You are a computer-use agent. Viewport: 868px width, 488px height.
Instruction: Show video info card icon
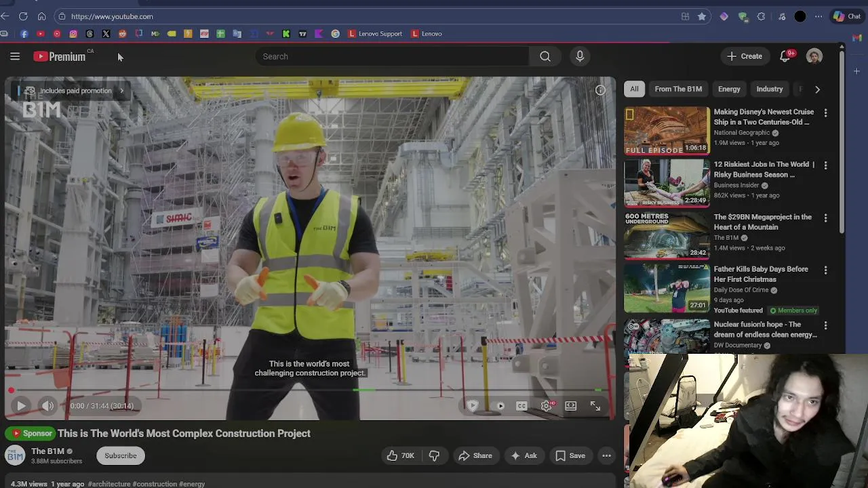(x=600, y=90)
